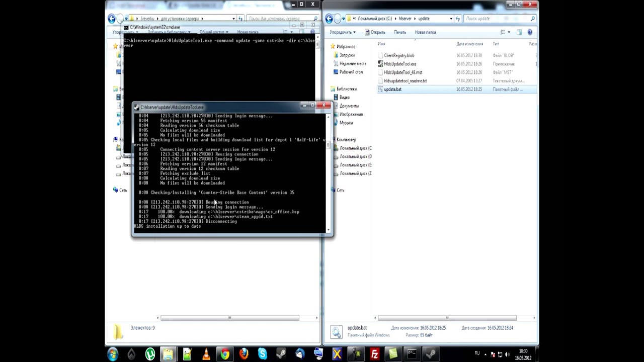Expand breadcrumb arrow after hlserver
Image resolution: width=644 pixels, height=362 pixels.
coord(415,19)
